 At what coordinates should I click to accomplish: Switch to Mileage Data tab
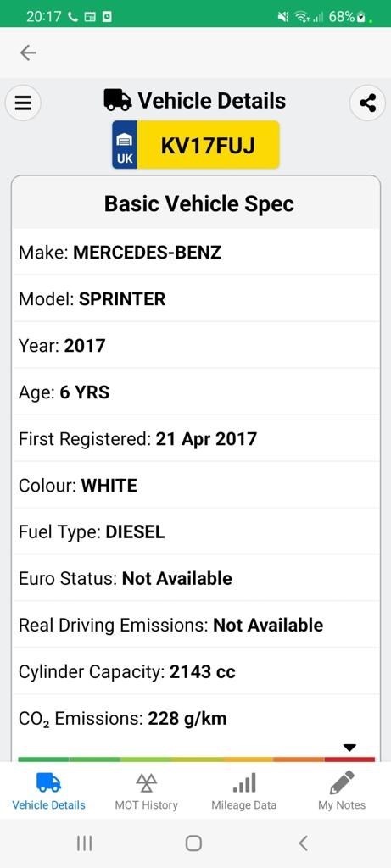[244, 791]
